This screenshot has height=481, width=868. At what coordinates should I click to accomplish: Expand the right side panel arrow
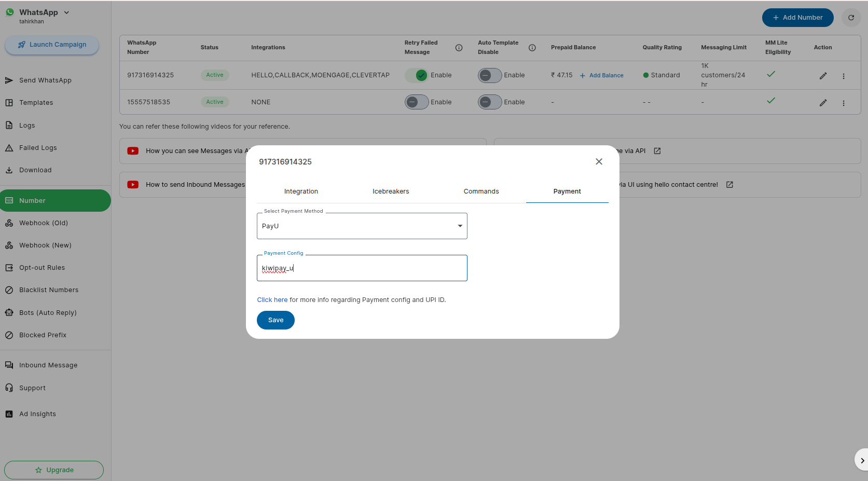click(862, 460)
